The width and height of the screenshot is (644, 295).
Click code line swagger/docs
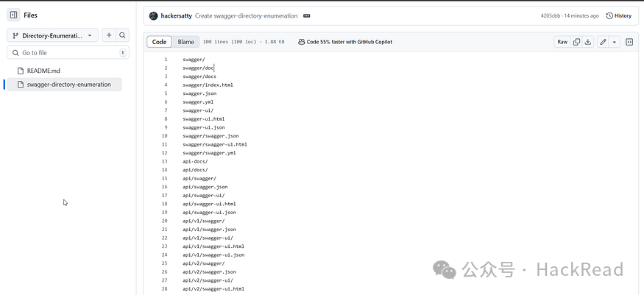coord(199,77)
